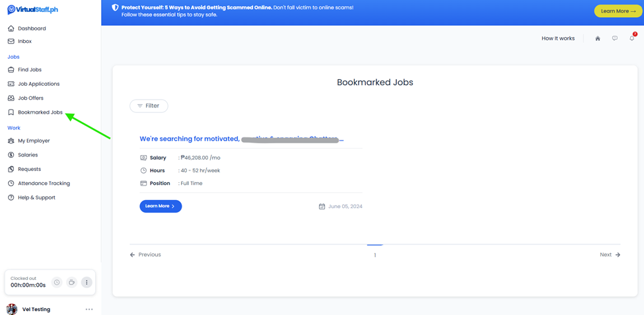Click the calendar icon beside June 05, 2024
Viewport: 644px width, 315px height.
click(322, 207)
